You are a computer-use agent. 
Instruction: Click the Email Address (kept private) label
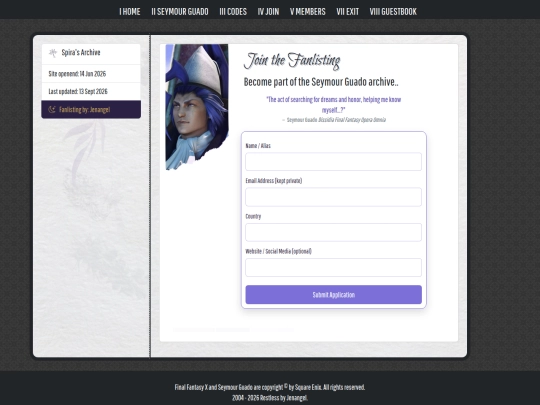tap(274, 181)
